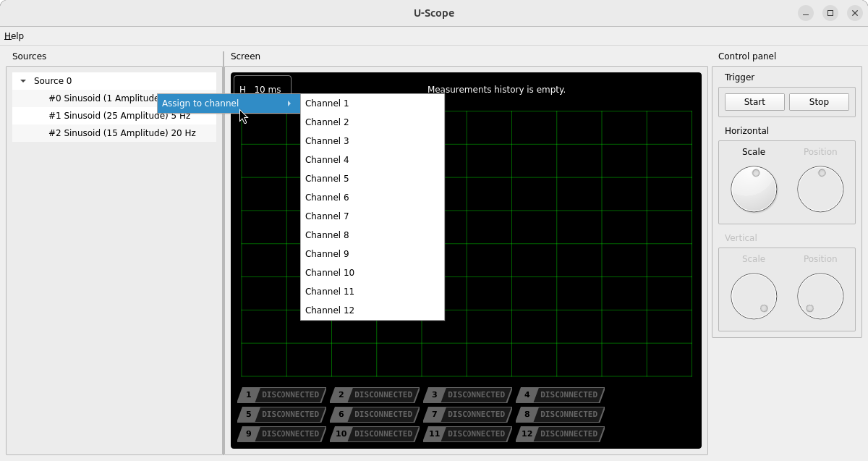Viewport: 868px width, 461px height.
Task: Select channel 8 disconnected indicator
Action: 559,415
